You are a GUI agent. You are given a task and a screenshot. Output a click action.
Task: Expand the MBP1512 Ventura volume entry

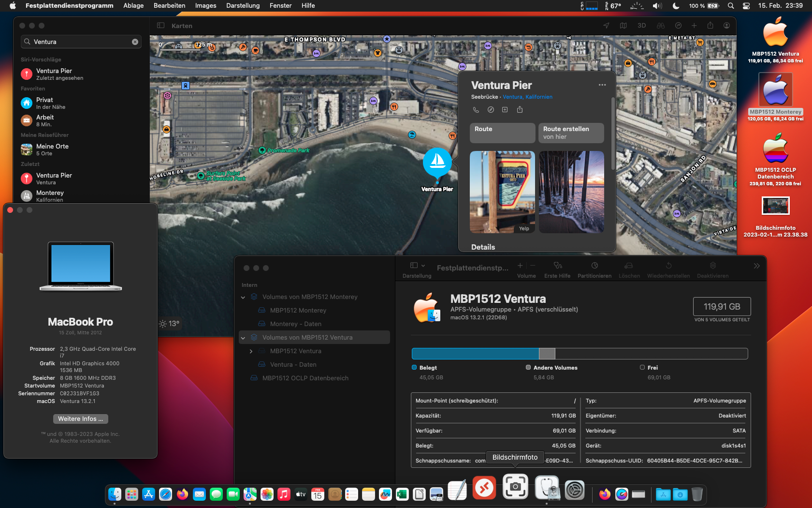pyautogui.click(x=251, y=351)
